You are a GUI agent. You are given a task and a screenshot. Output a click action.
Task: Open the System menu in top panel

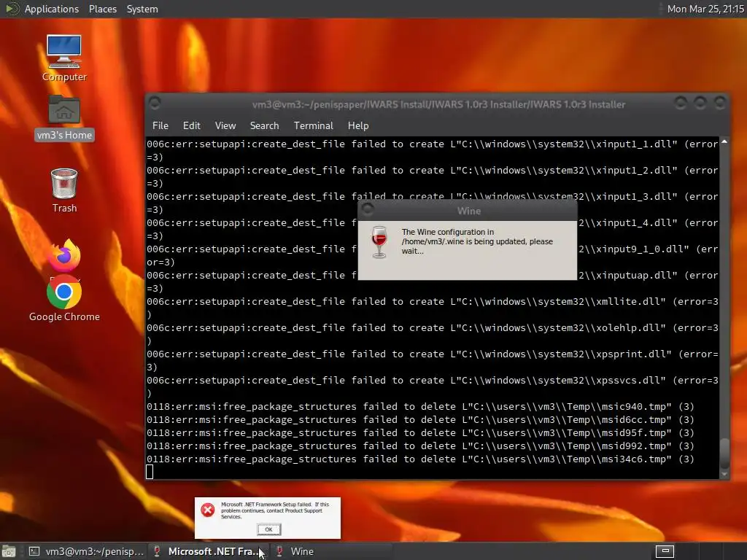[142, 9]
